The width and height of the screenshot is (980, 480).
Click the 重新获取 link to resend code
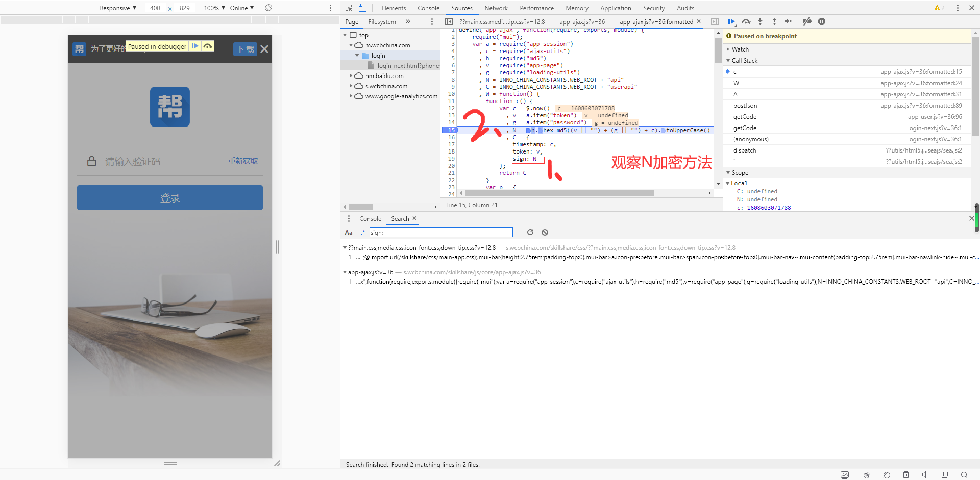coord(242,161)
